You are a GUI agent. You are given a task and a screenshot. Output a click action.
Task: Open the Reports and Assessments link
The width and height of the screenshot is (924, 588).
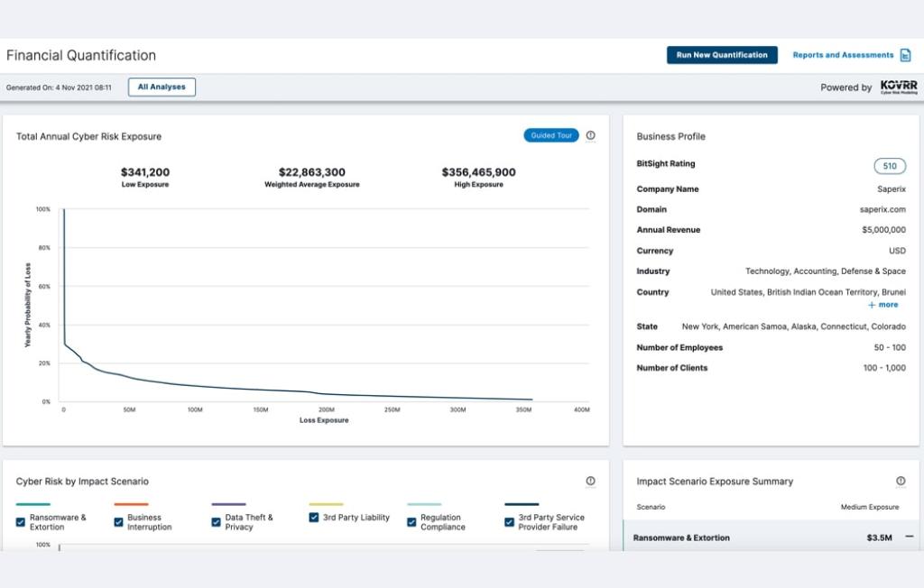point(843,55)
